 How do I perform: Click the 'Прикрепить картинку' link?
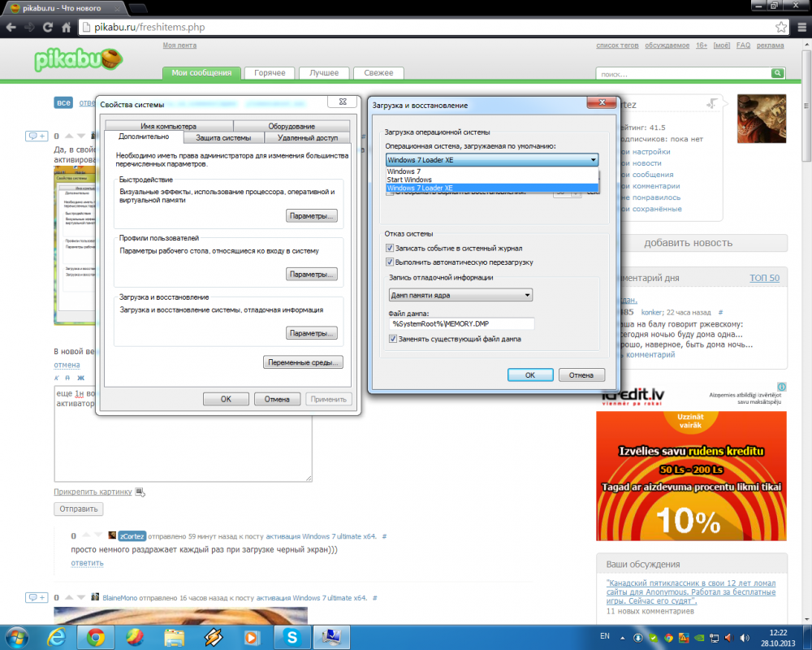pos(93,492)
